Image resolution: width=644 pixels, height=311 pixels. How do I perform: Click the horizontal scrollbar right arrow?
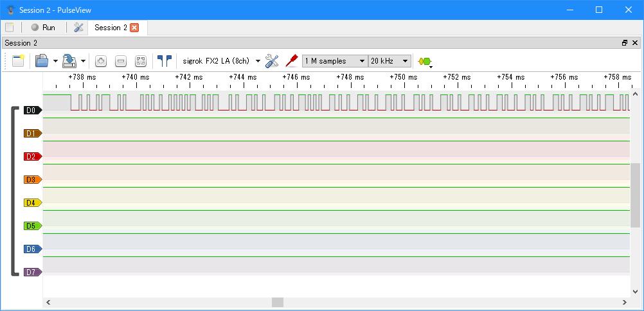[624, 303]
